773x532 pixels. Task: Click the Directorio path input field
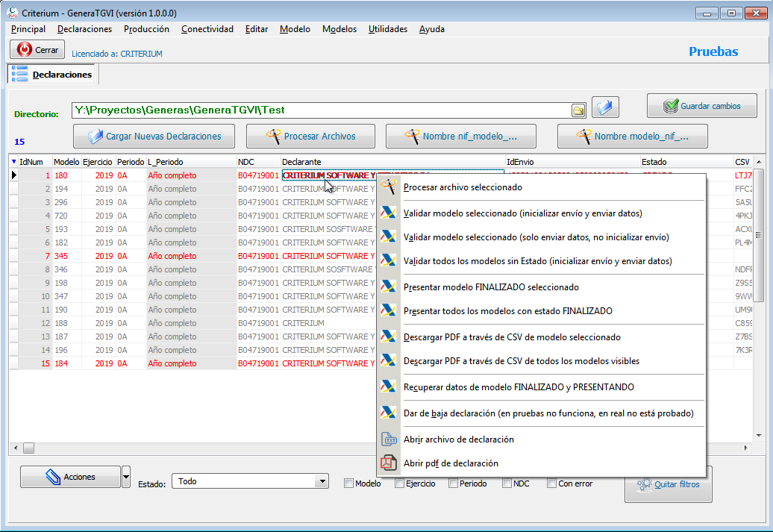click(322, 110)
